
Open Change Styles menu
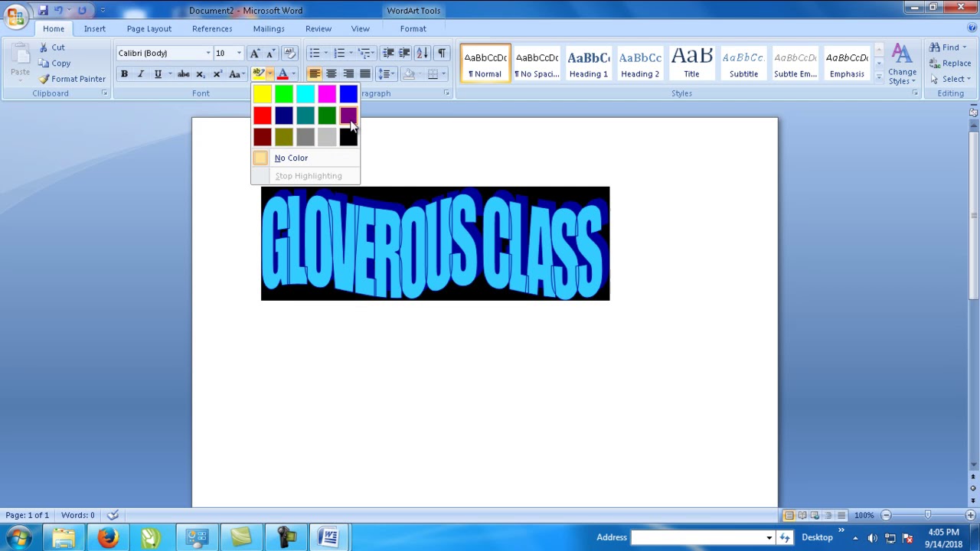(x=902, y=64)
